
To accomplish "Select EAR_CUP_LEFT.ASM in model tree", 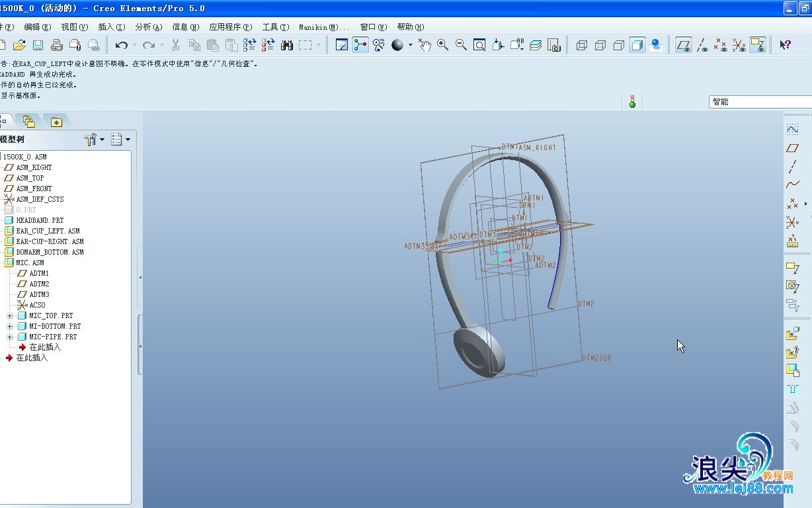I will [48, 231].
